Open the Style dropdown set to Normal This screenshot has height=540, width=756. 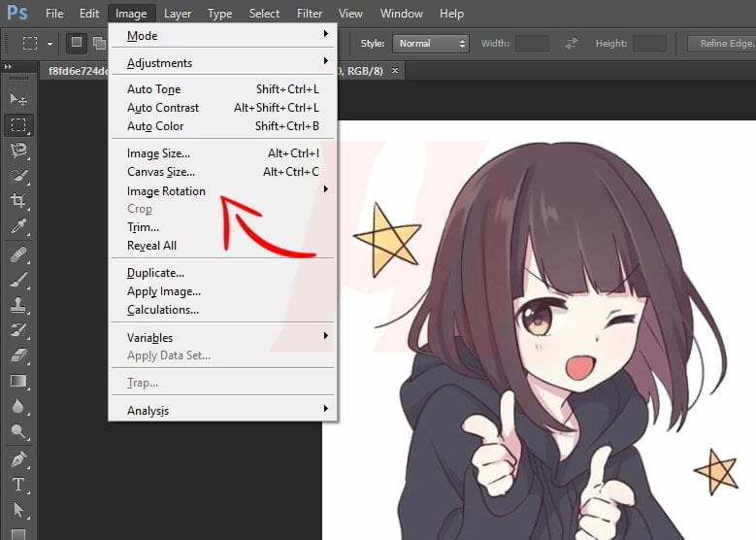[x=431, y=44]
